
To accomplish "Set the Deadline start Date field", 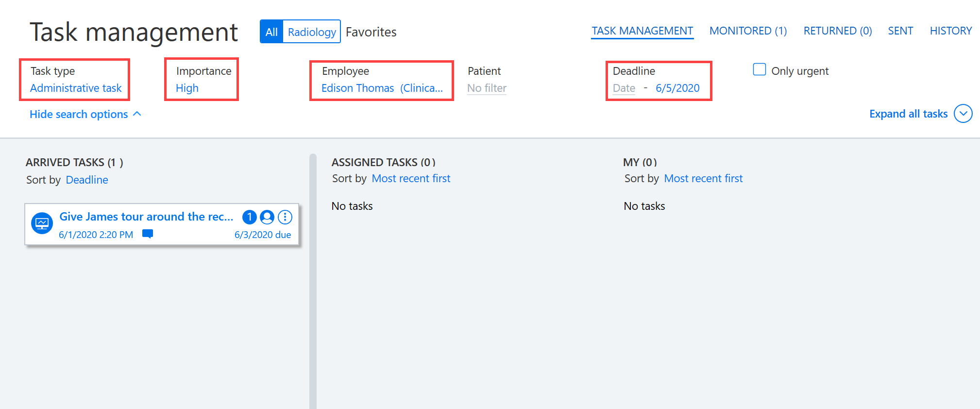I will pyautogui.click(x=624, y=88).
